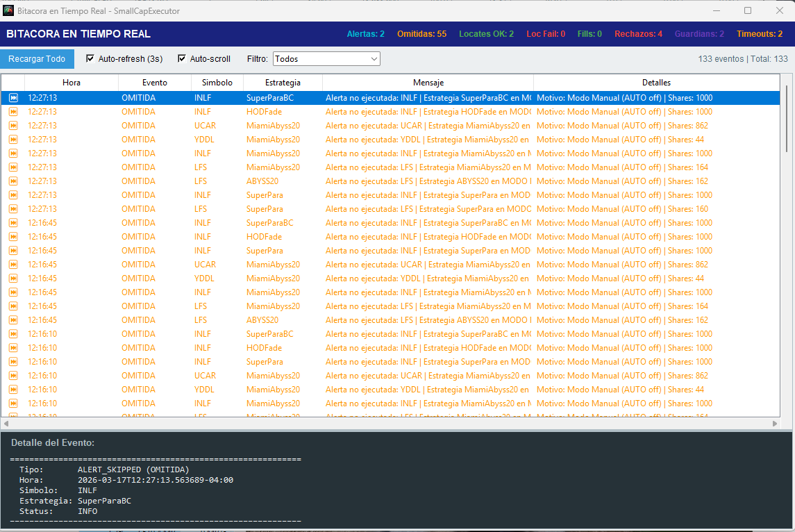Click skip icon of 12:27:13 UCAR MiamiAbyss20 row
Viewport: 795px width, 532px height.
[13, 126]
